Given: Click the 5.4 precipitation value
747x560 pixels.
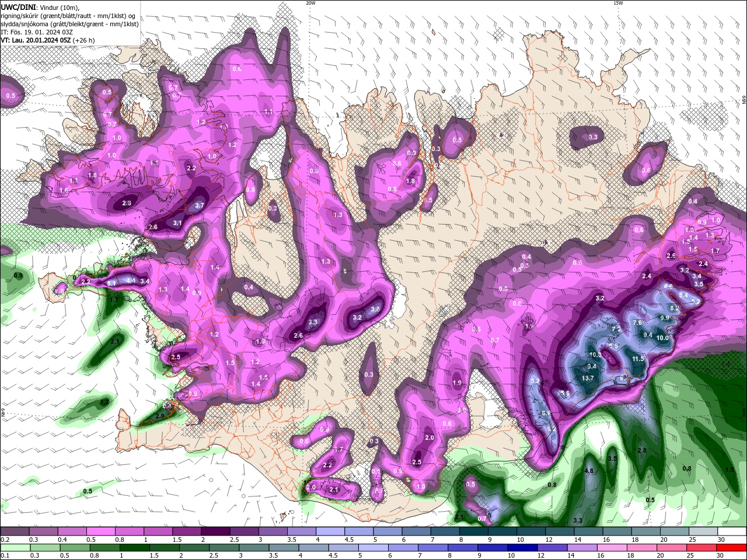Looking at the screenshot, I should pos(683,296).
